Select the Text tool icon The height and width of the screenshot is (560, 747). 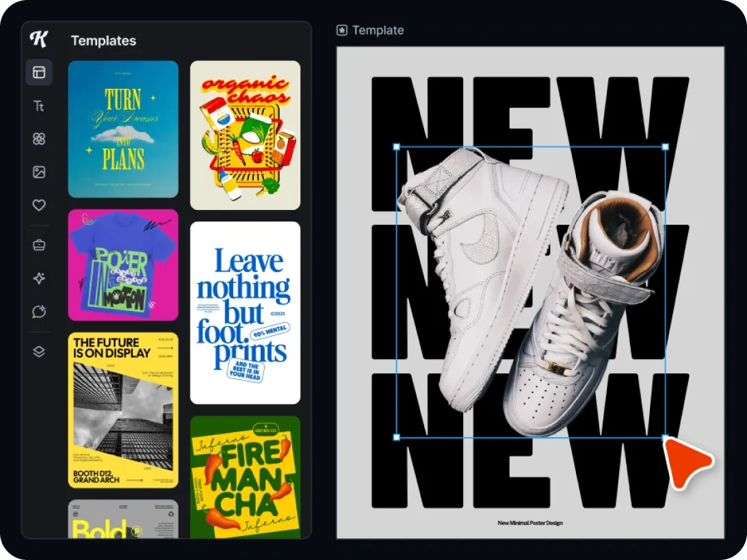[x=39, y=106]
